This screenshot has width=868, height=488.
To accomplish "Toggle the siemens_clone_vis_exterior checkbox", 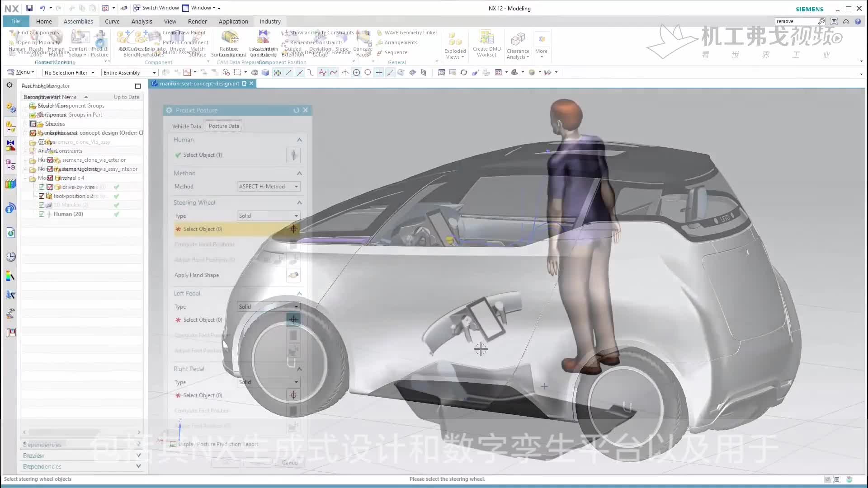I will [50, 160].
